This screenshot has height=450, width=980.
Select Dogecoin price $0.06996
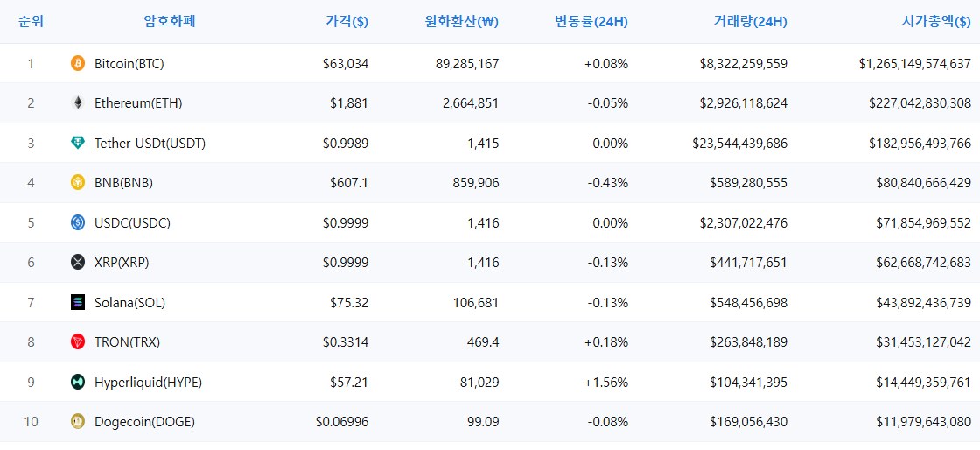(x=342, y=423)
